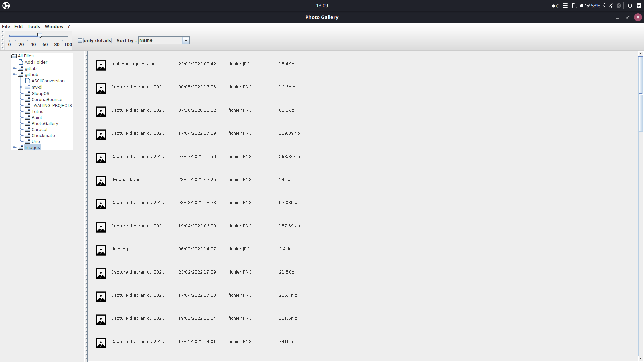Open the system application launcher logo
This screenshot has height=362, width=644.
point(6,6)
